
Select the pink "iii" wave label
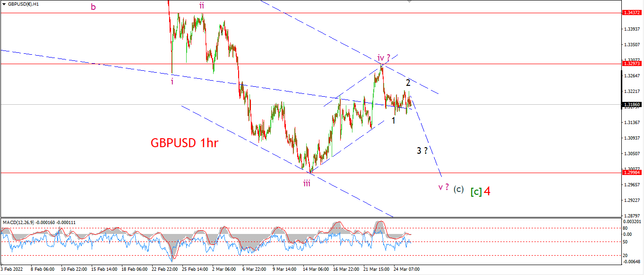point(307,183)
